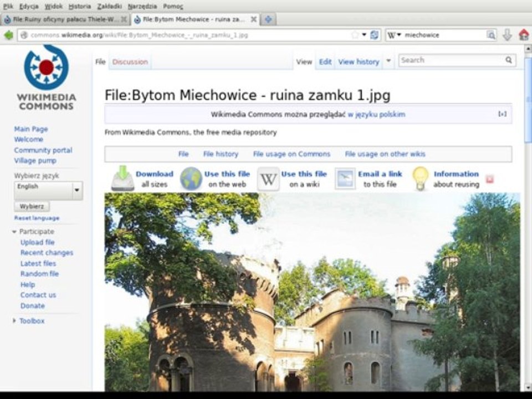This screenshot has width=532, height=399.
Task: Click the W Use this file on a wiki icon
Action: 268,178
